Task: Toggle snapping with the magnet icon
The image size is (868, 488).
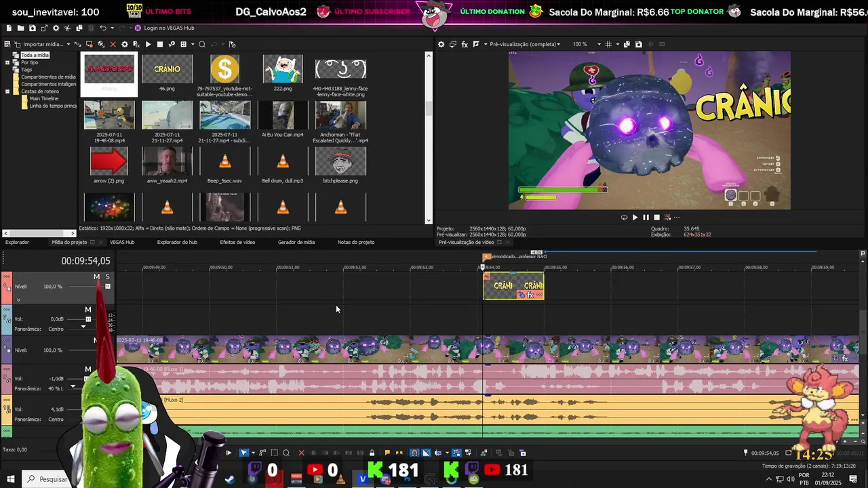Action: click(x=414, y=453)
